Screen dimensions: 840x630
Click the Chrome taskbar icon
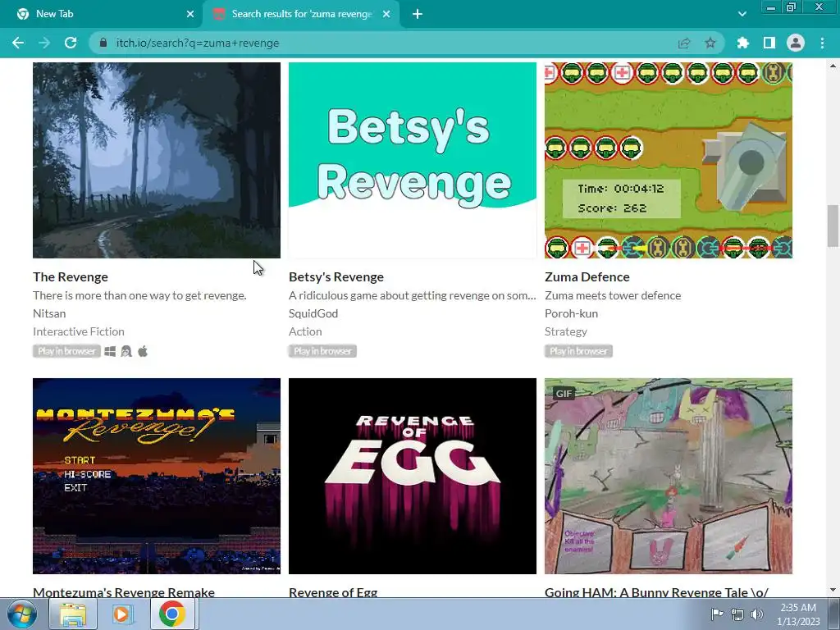click(171, 614)
